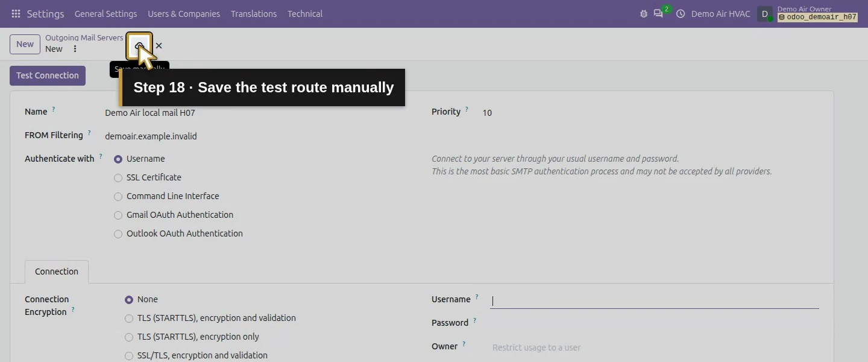Choose TLS (STARTTLS) encryption and validation

(129, 319)
